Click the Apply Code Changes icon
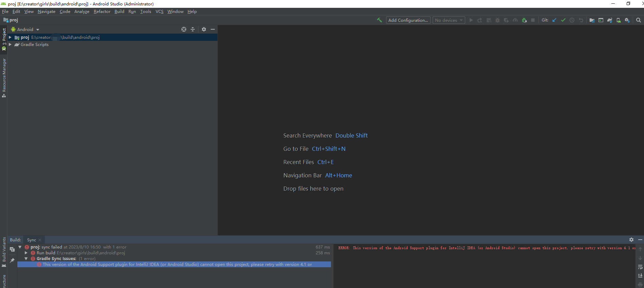Viewport: 644px width, 288px height. [x=489, y=20]
